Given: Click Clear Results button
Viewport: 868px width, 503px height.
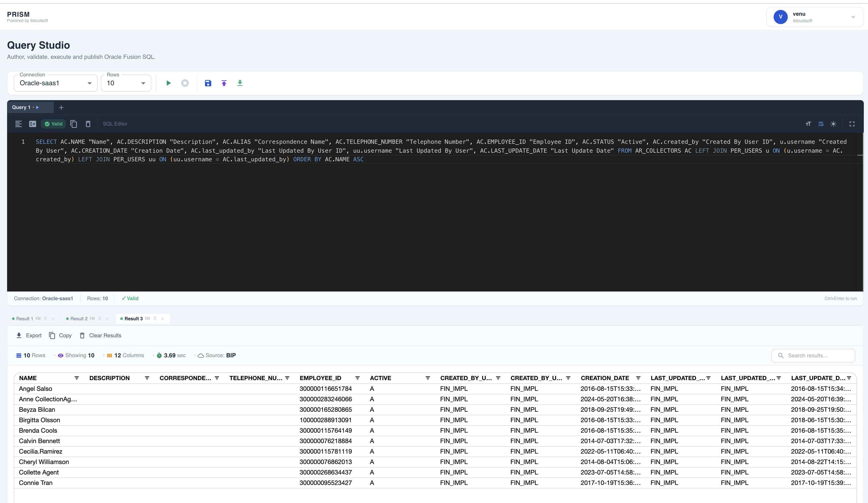Looking at the screenshot, I should [100, 336].
